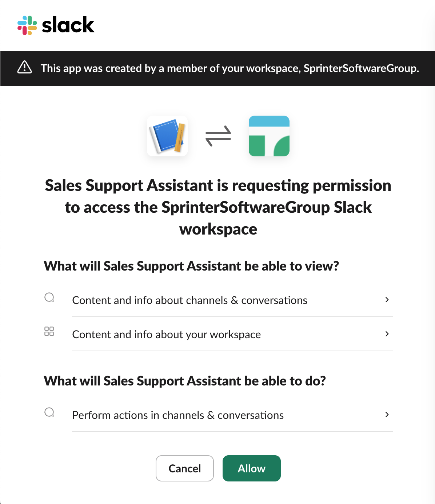Click Allow to grant the requested permissions

coord(251,468)
